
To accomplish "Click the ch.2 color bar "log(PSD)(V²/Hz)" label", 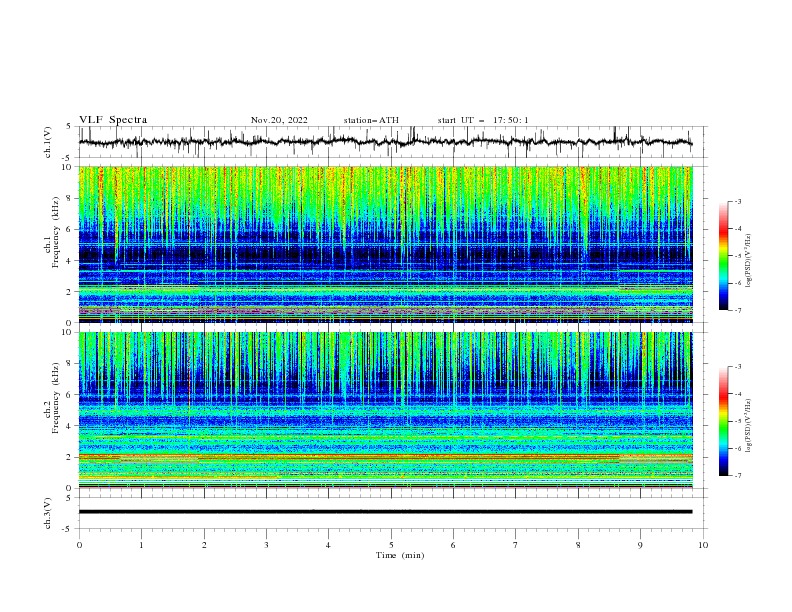I will pyautogui.click(x=749, y=426).
